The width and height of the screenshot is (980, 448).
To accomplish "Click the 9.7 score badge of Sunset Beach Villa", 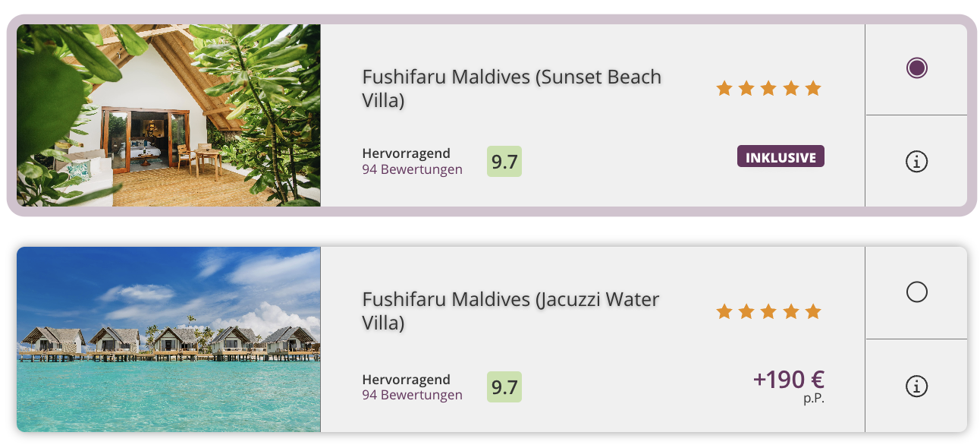I will [504, 161].
